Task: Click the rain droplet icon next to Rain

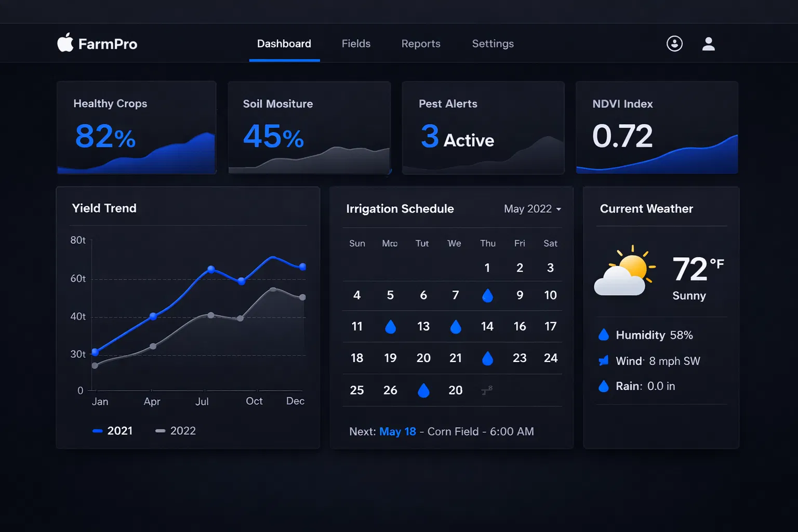Action: pyautogui.click(x=604, y=386)
